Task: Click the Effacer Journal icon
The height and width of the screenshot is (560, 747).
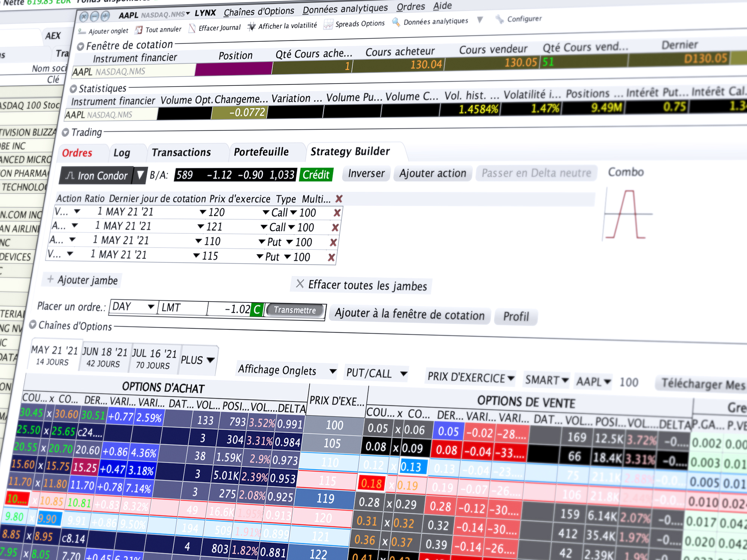Action: coord(192,28)
